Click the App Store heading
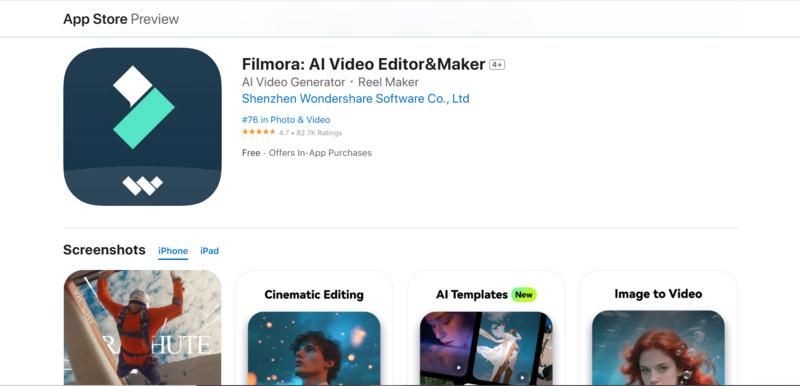This screenshot has height=386, width=800. pos(95,19)
